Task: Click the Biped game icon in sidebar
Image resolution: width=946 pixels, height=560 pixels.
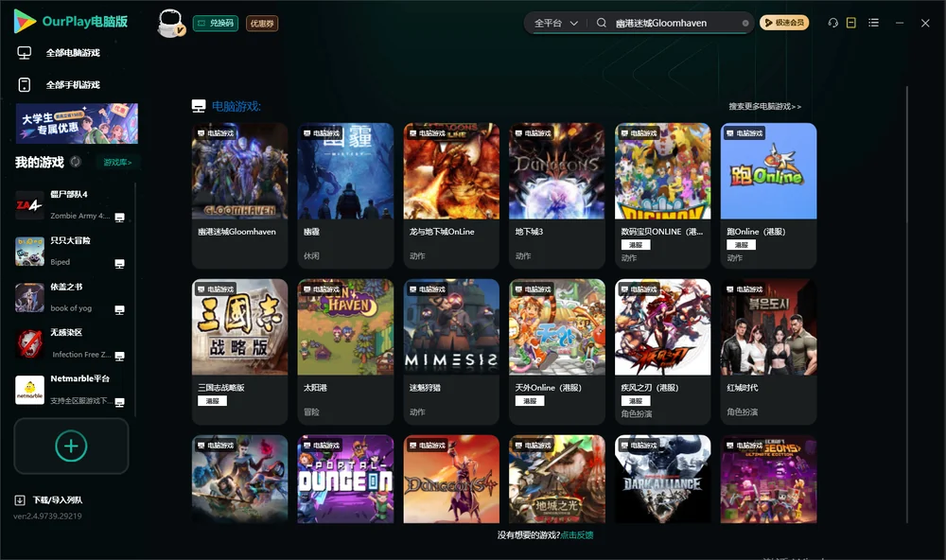Action: click(x=29, y=252)
